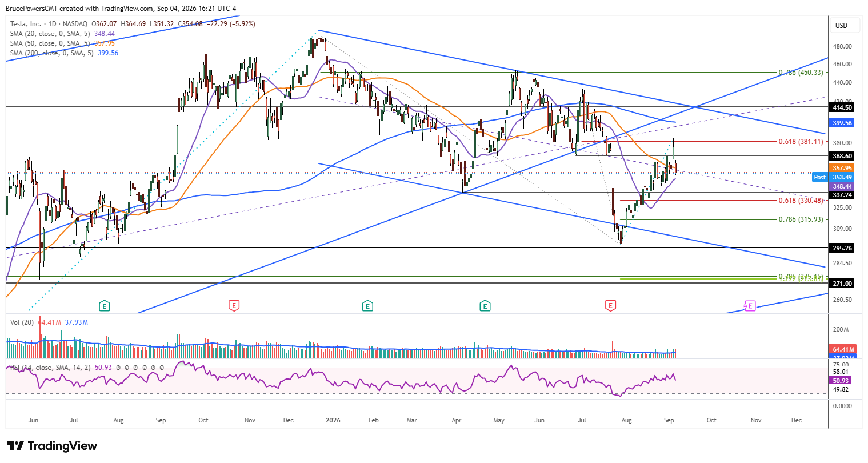Click the 368.60 price level label
The height and width of the screenshot is (463, 868).
(x=842, y=156)
